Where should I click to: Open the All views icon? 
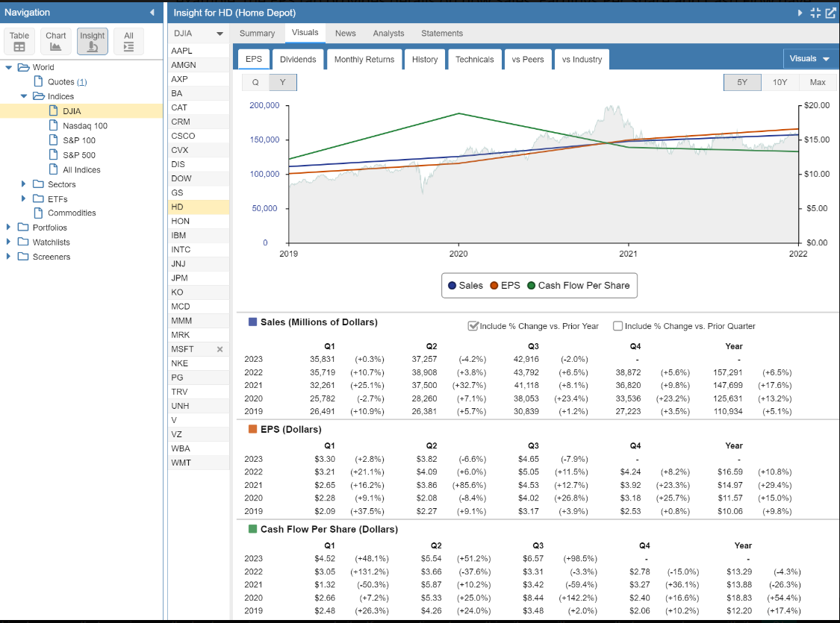click(x=128, y=41)
